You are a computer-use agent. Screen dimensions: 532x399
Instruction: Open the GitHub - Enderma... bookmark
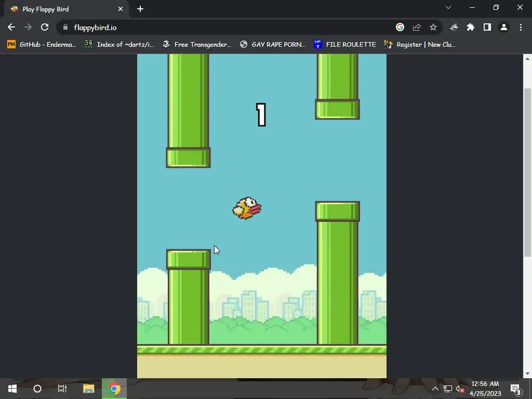pos(42,45)
